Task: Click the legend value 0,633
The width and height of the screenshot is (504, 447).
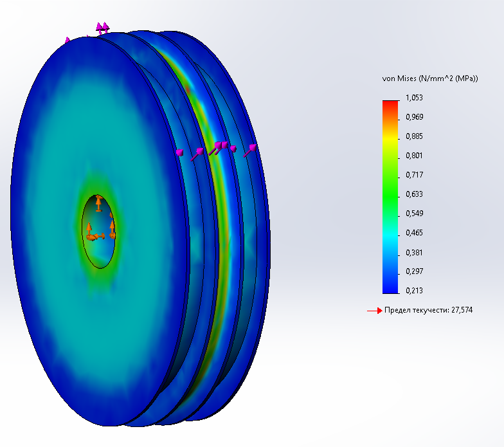Action: click(x=414, y=194)
